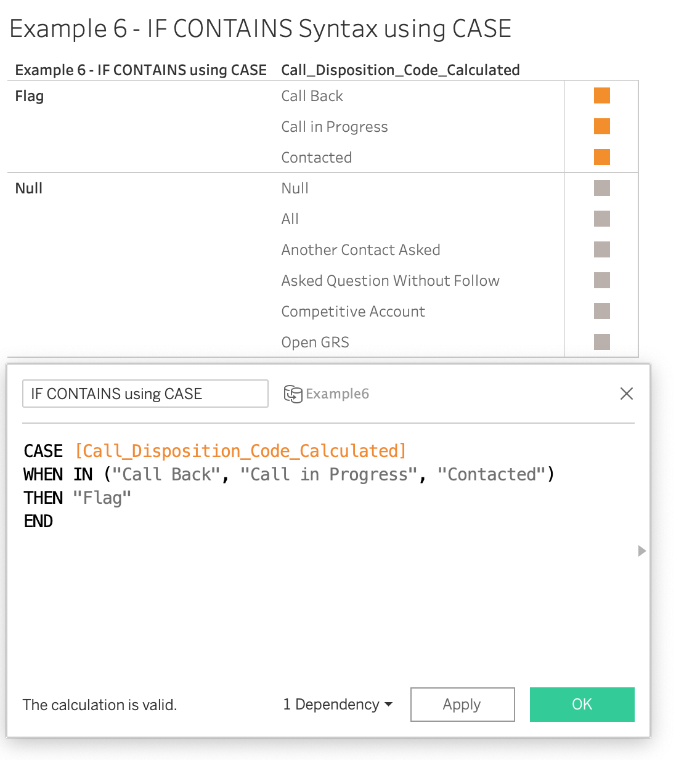
Task: Click the Example 6 - IF CONTAINS using CASE header
Action: point(140,70)
